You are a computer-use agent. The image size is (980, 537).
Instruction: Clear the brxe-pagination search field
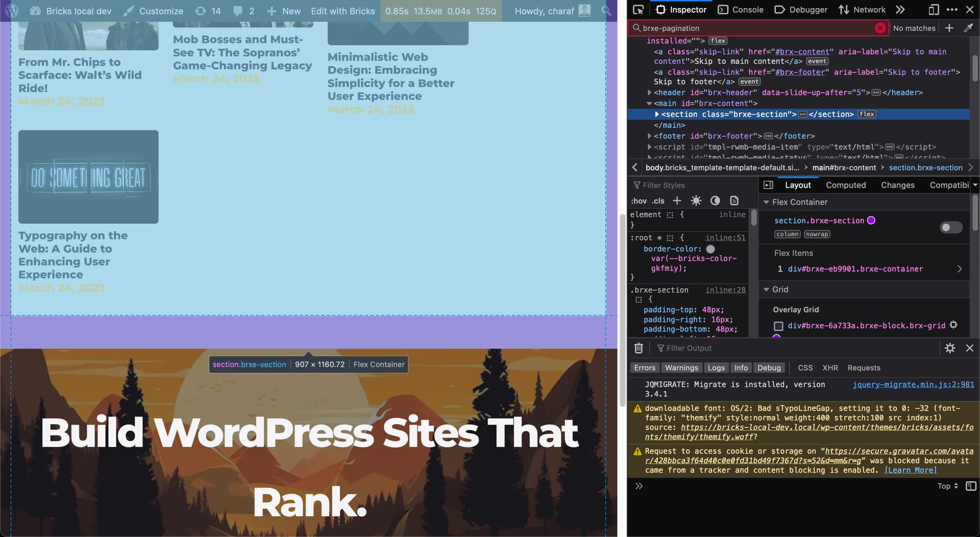880,28
